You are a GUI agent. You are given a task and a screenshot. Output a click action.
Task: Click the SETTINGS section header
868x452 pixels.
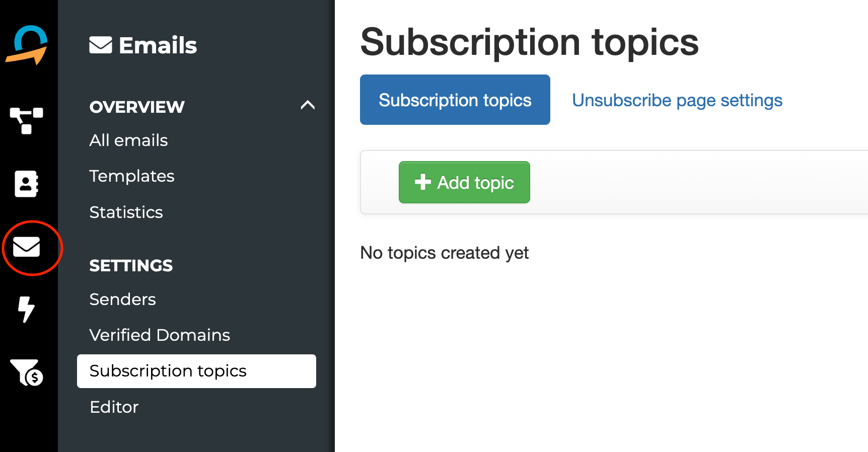(131, 265)
